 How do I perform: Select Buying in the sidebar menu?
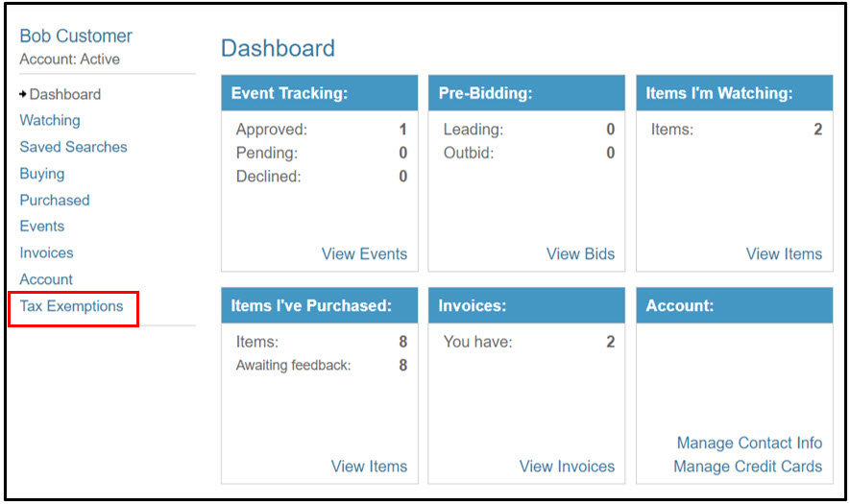[x=42, y=174]
